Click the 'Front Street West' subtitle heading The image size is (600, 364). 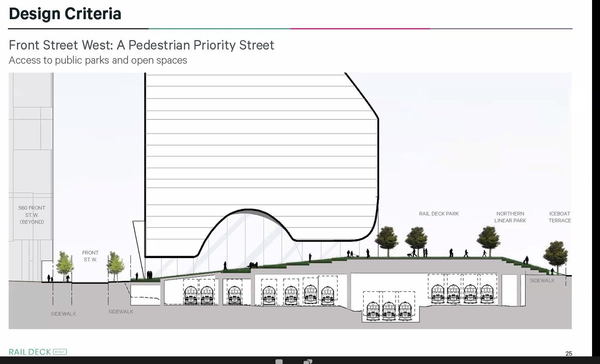pos(141,45)
